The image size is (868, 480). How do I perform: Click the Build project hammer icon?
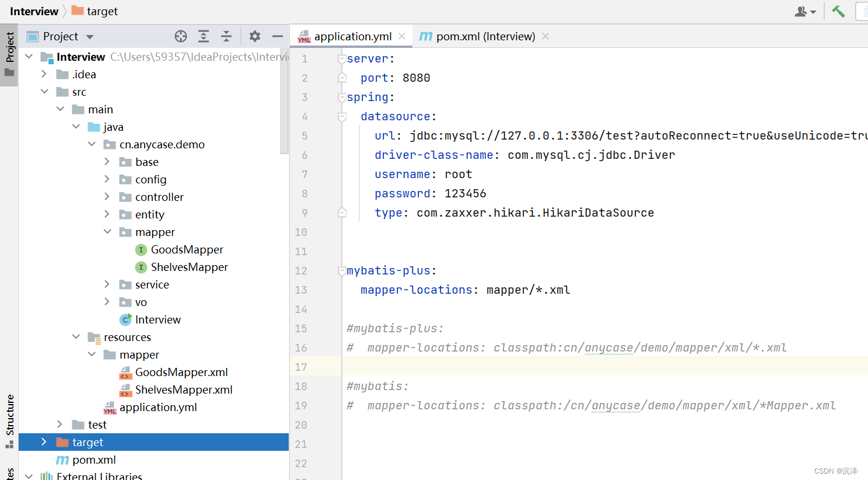[x=838, y=11]
